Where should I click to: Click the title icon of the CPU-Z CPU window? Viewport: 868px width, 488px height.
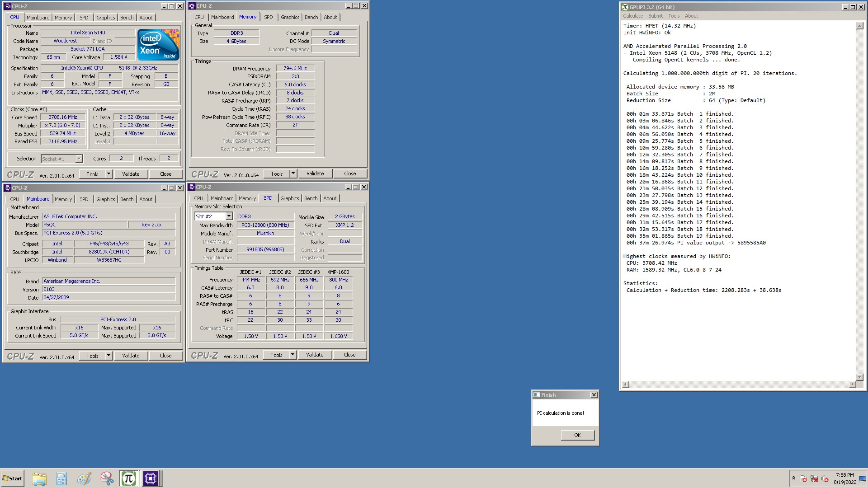pos(7,6)
